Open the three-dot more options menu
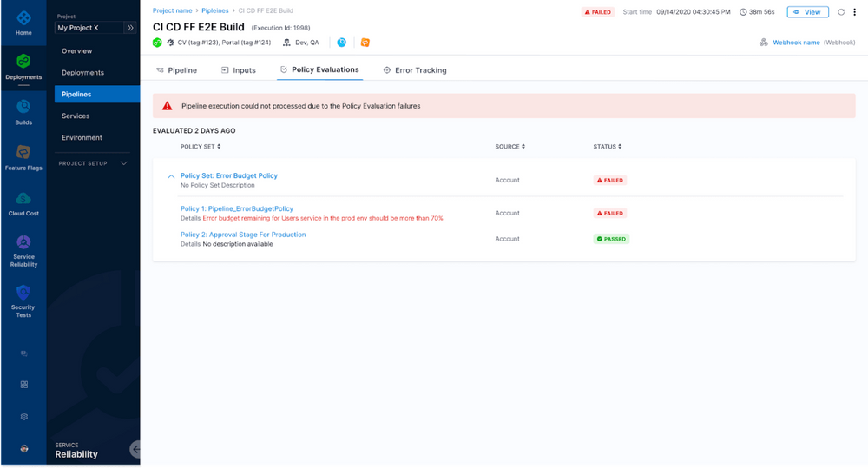The image size is (868, 469). pyautogui.click(x=854, y=12)
